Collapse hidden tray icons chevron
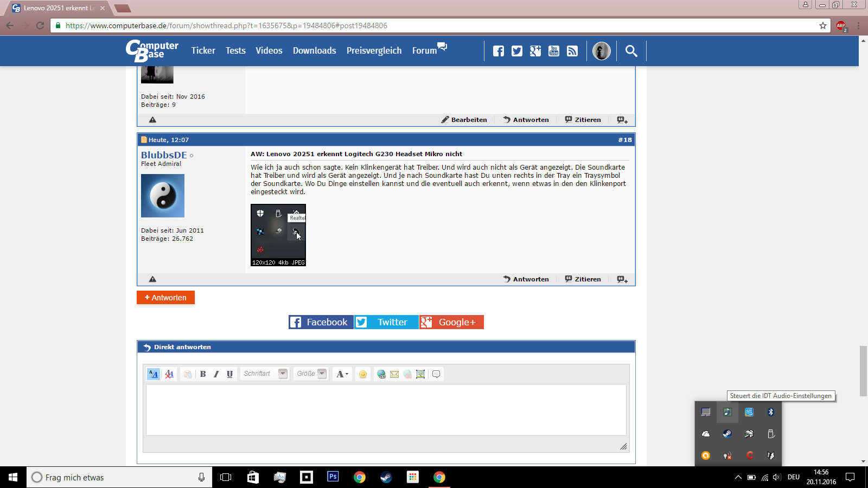The image size is (868, 488). pos(738,477)
